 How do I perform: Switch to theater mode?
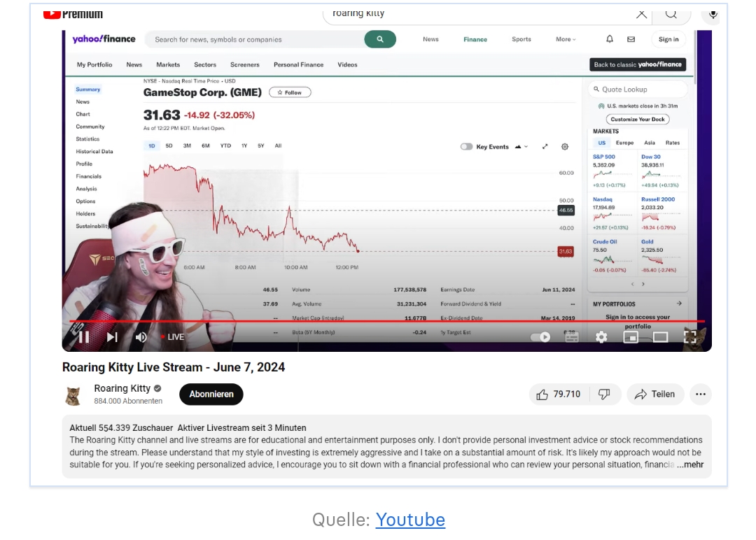point(661,336)
